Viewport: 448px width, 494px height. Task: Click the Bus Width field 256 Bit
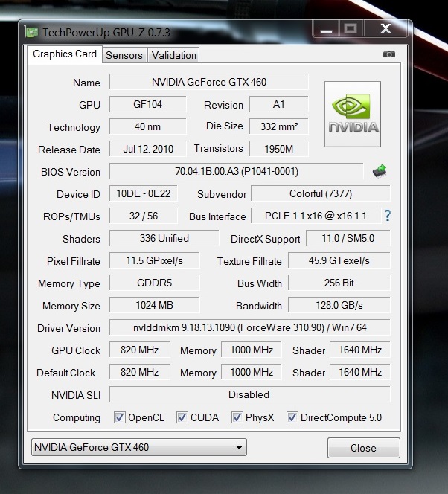[x=339, y=283]
